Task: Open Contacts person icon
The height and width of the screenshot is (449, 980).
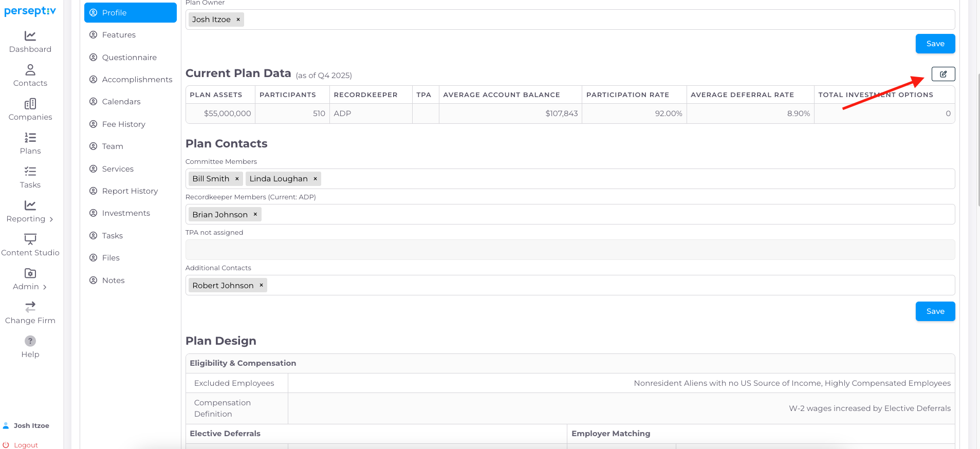Action: pos(30,69)
